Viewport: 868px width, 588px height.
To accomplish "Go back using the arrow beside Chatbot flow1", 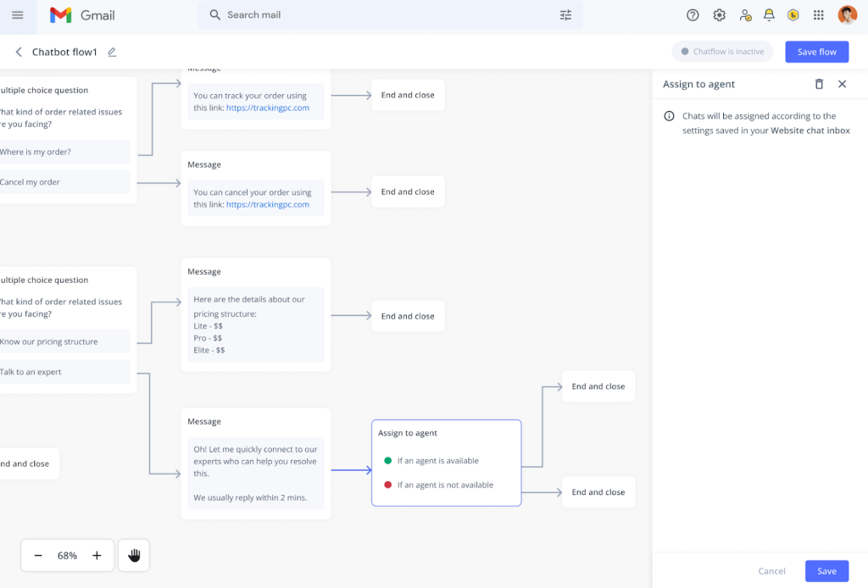I will pyautogui.click(x=19, y=53).
